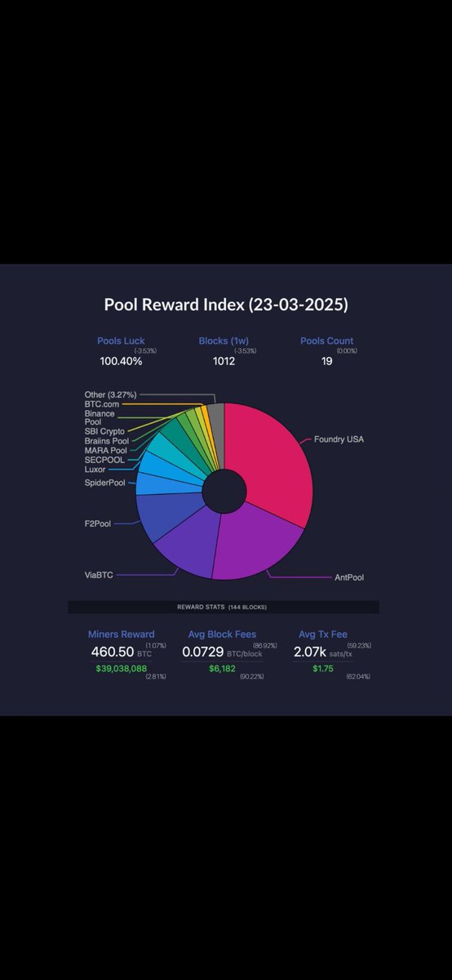Click the Avg Block Fees heading
The image size is (452, 980).
(x=221, y=634)
